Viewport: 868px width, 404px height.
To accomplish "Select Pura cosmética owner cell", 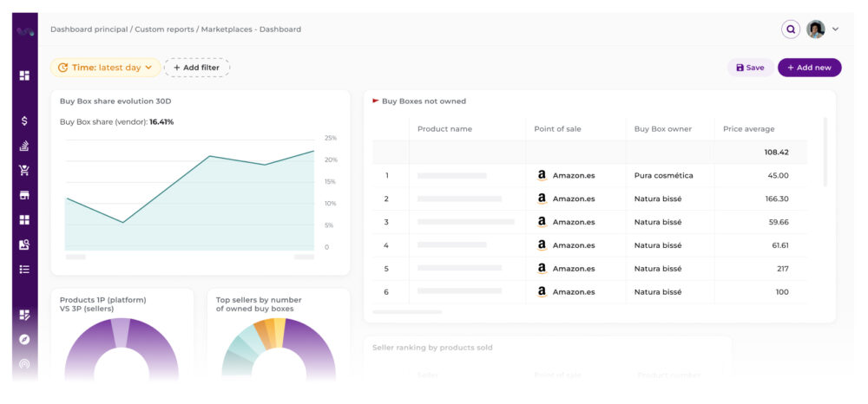I will coord(663,175).
